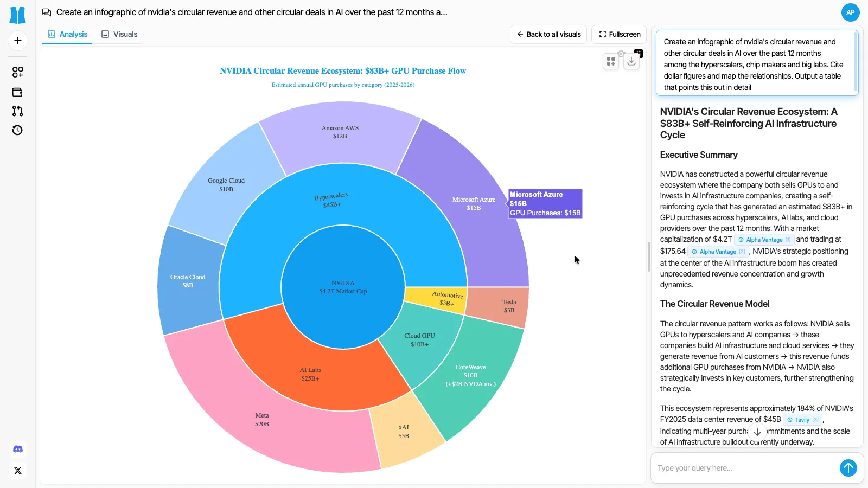Screen dimensions: 868x488
Task: Submit query with blue arrow send button
Action: point(848,468)
